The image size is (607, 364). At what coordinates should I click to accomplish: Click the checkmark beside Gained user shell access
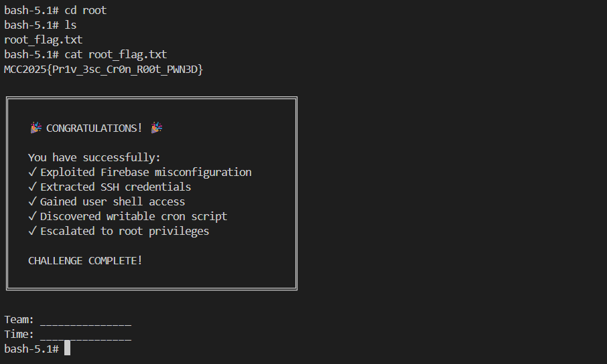(31, 201)
